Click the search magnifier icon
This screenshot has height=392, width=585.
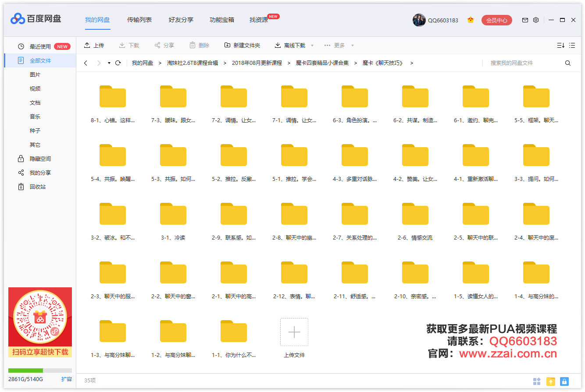[x=568, y=63]
